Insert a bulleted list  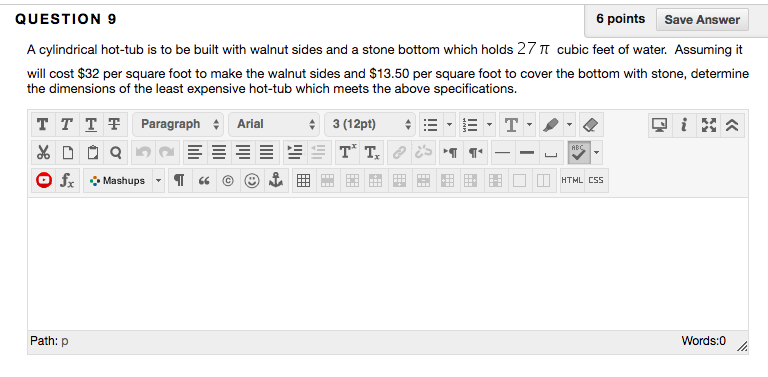coord(431,125)
